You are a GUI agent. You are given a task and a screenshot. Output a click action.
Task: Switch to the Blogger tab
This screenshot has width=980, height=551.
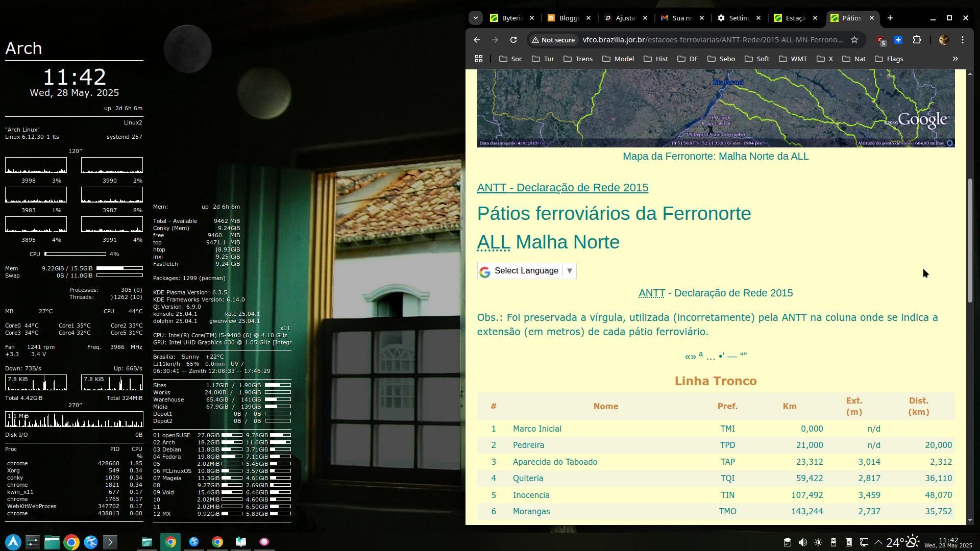[x=568, y=18]
